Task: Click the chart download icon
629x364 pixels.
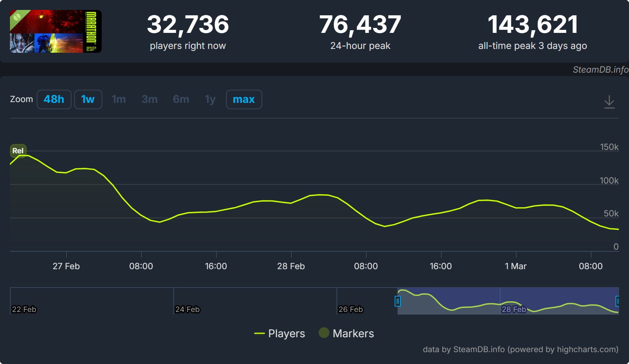Action: [x=609, y=102]
